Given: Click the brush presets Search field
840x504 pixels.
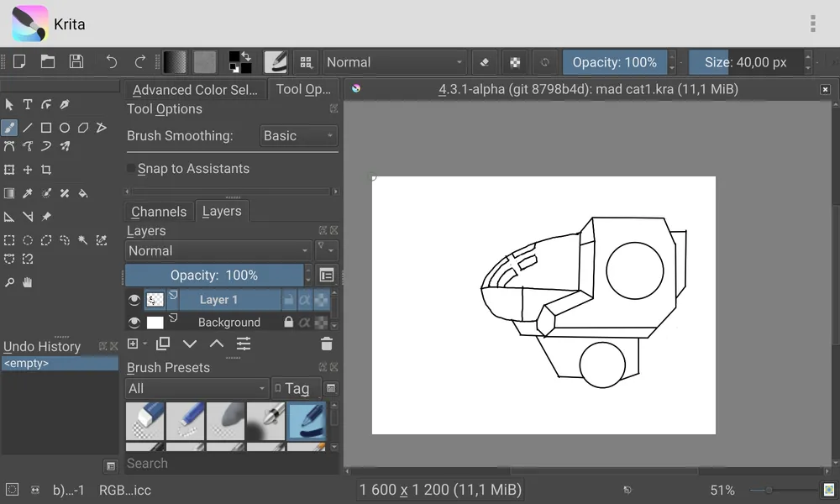Looking at the screenshot, I should pyautogui.click(x=227, y=463).
